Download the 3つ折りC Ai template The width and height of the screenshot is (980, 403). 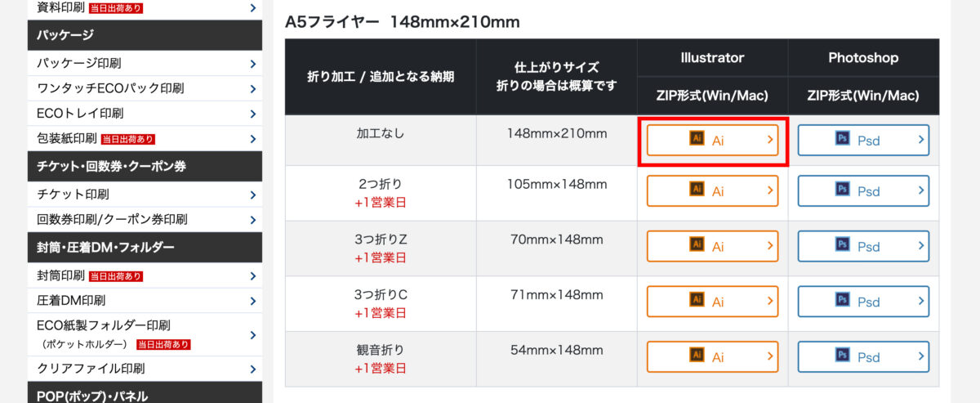tap(712, 301)
